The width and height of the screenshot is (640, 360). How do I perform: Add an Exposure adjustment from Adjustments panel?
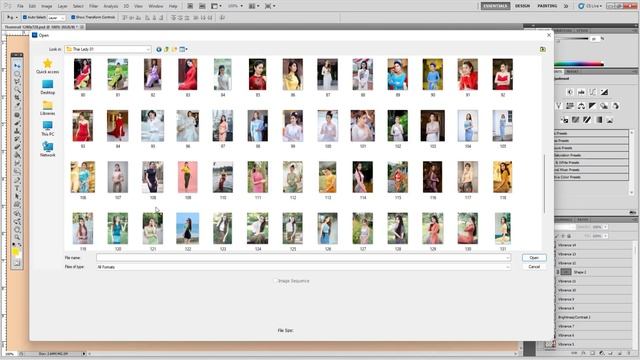[x=604, y=92]
